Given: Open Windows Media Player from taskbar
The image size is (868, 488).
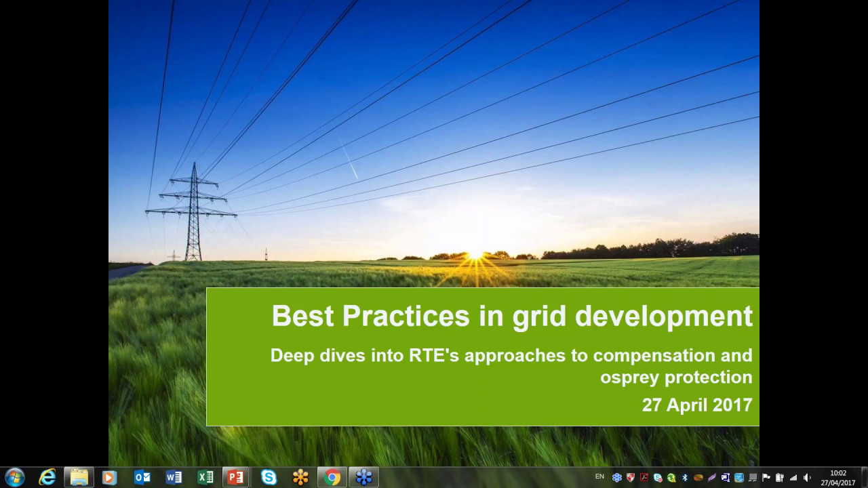Looking at the screenshot, I should tap(109, 477).
